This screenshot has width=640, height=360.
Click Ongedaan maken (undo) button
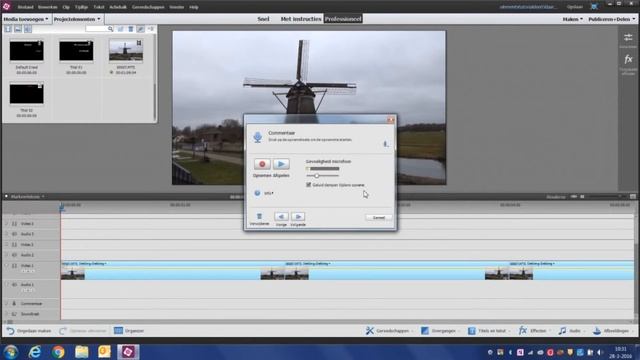coord(29,331)
